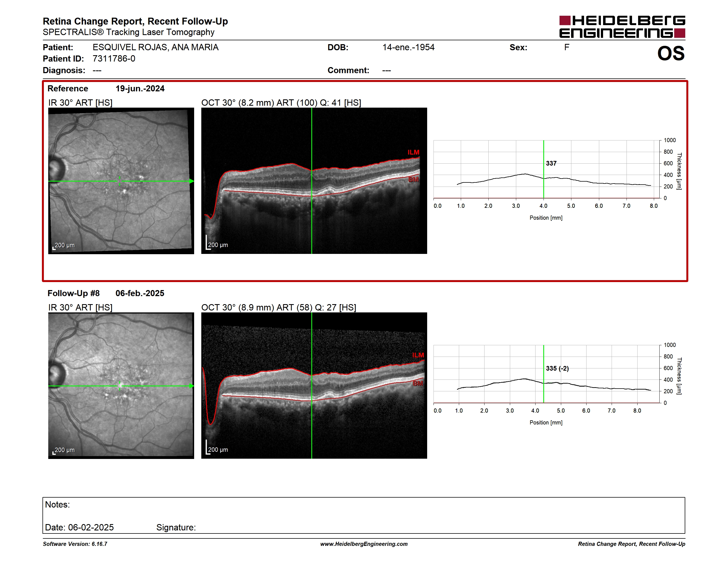Viewport: 728px width, 563px height.
Task: Click the Reference OCT header with Q: 41
Action: (x=281, y=102)
